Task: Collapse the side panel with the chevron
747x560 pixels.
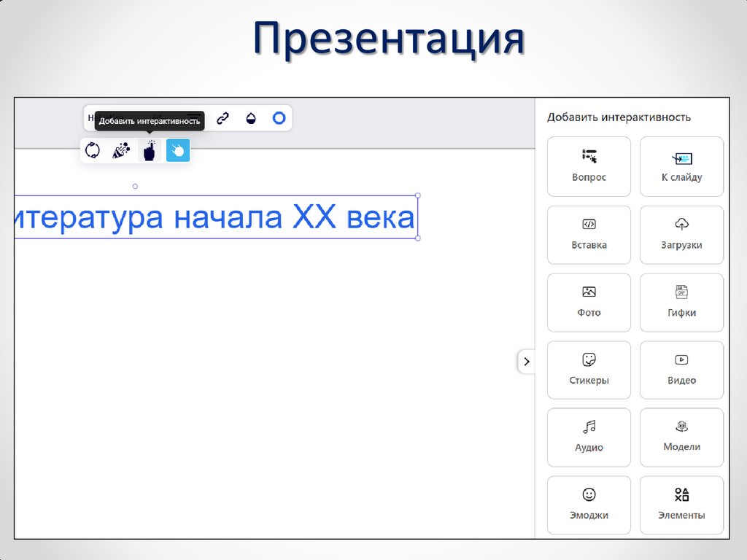Action: tap(527, 362)
